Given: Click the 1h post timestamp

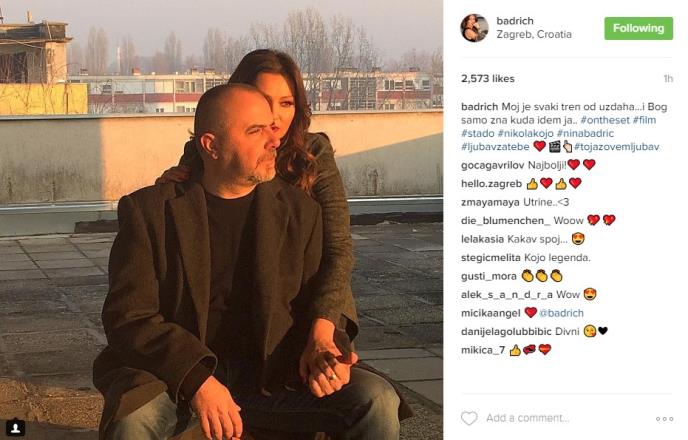Looking at the screenshot, I should 668,79.
